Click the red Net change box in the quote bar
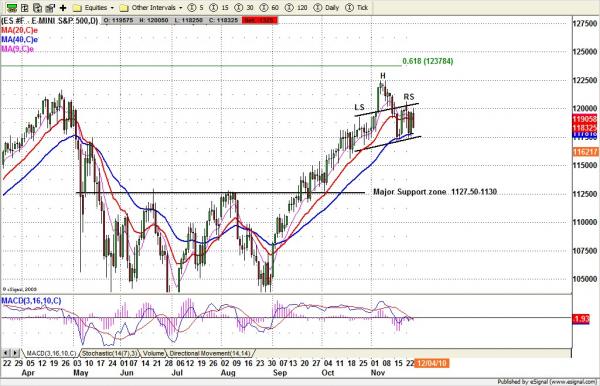This screenshot has width=600, height=386. point(259,20)
